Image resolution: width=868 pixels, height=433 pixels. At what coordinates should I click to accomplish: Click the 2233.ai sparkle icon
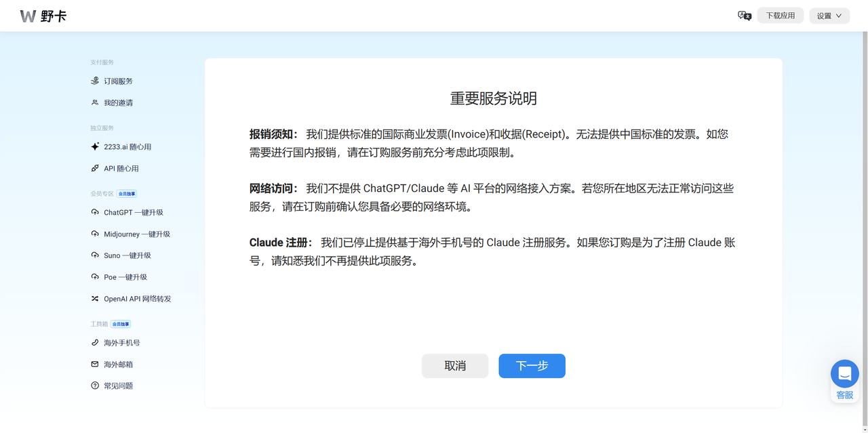(95, 146)
